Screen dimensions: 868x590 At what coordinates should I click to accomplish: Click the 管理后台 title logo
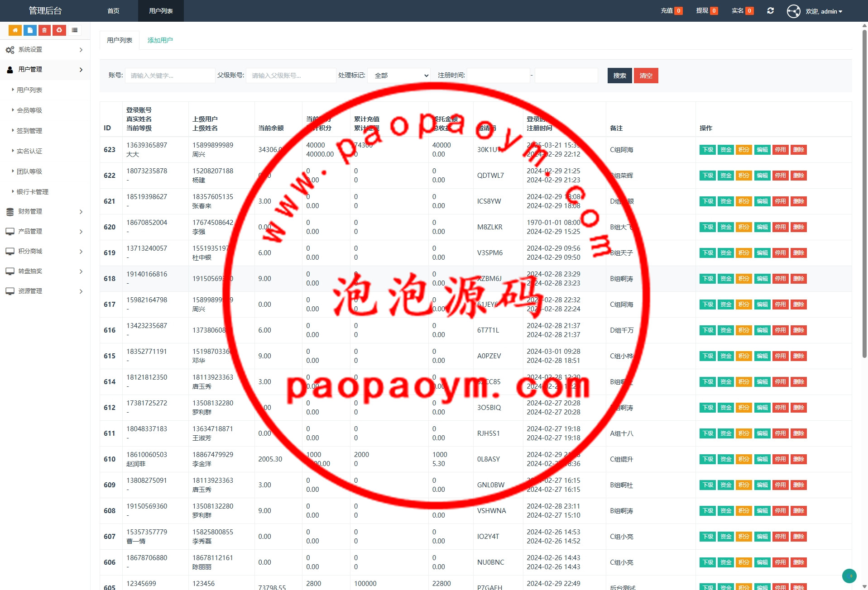(45, 11)
